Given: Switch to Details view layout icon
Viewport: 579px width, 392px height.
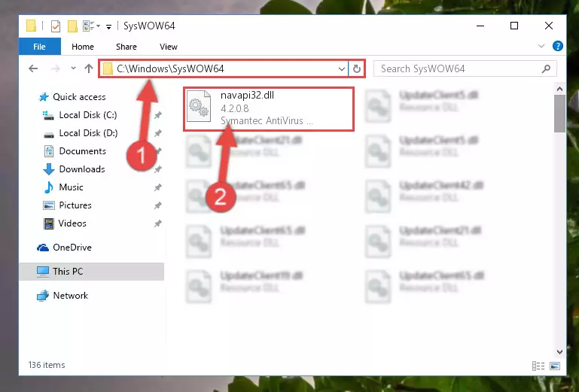Looking at the screenshot, I should [538, 366].
